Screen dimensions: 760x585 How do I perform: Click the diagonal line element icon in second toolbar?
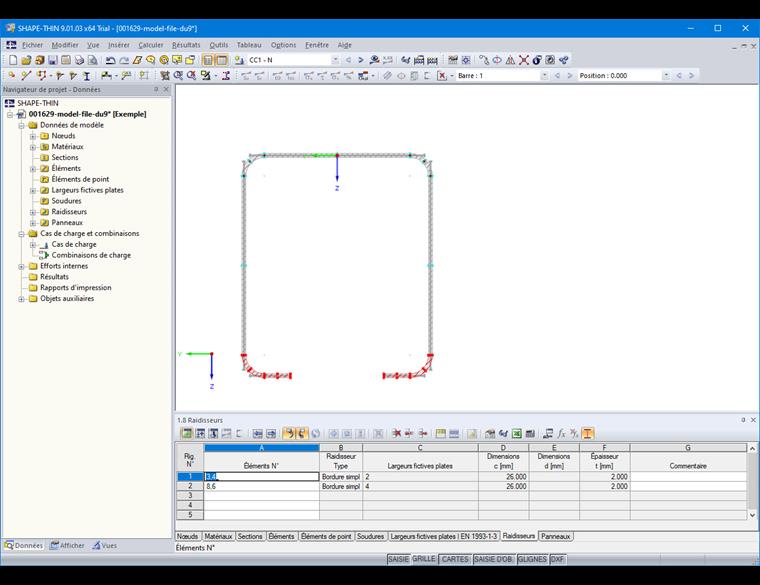[x=26, y=76]
